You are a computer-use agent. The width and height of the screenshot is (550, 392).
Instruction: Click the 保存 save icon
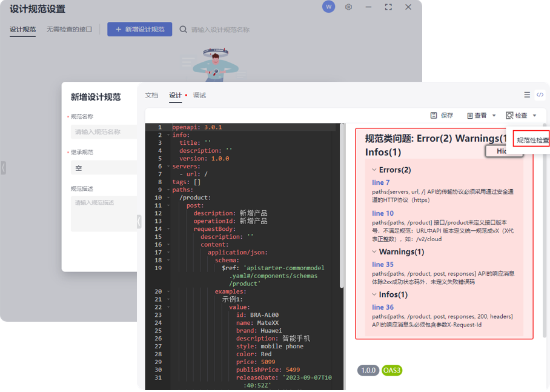pyautogui.click(x=434, y=115)
